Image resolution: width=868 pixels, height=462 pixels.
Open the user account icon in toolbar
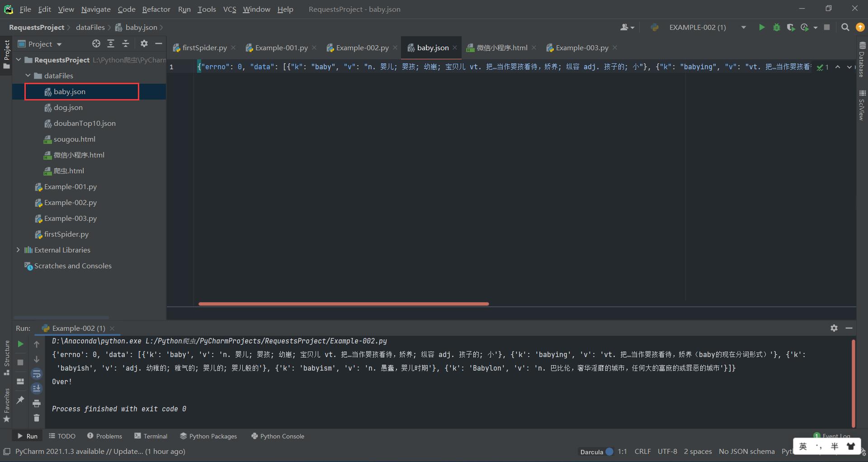coord(627,28)
